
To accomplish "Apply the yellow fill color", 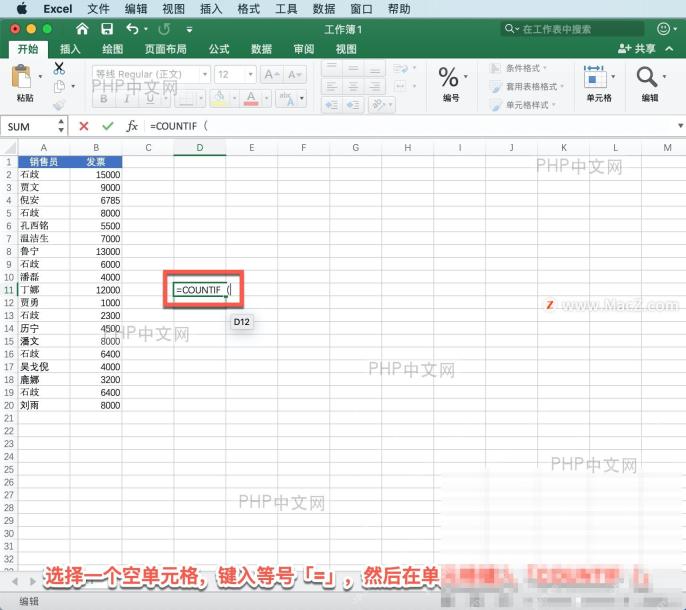I will click(220, 99).
